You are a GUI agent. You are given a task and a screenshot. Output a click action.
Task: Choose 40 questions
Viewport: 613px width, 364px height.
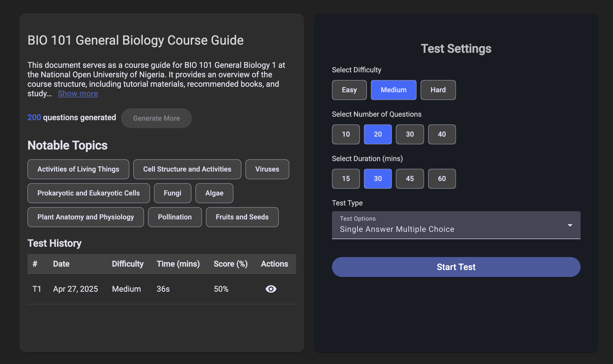point(442,134)
